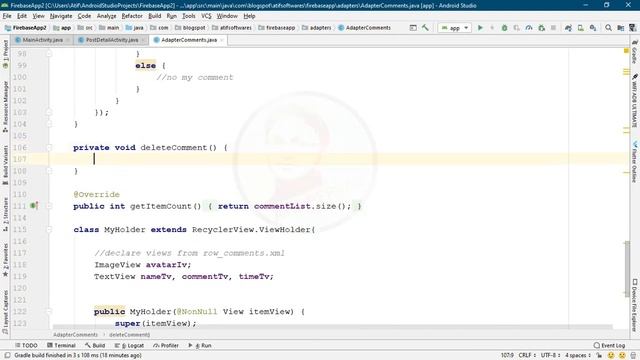This screenshot has width=640, height=360.
Task: Change 4 spaces indent setting in status bar
Action: click(578, 356)
